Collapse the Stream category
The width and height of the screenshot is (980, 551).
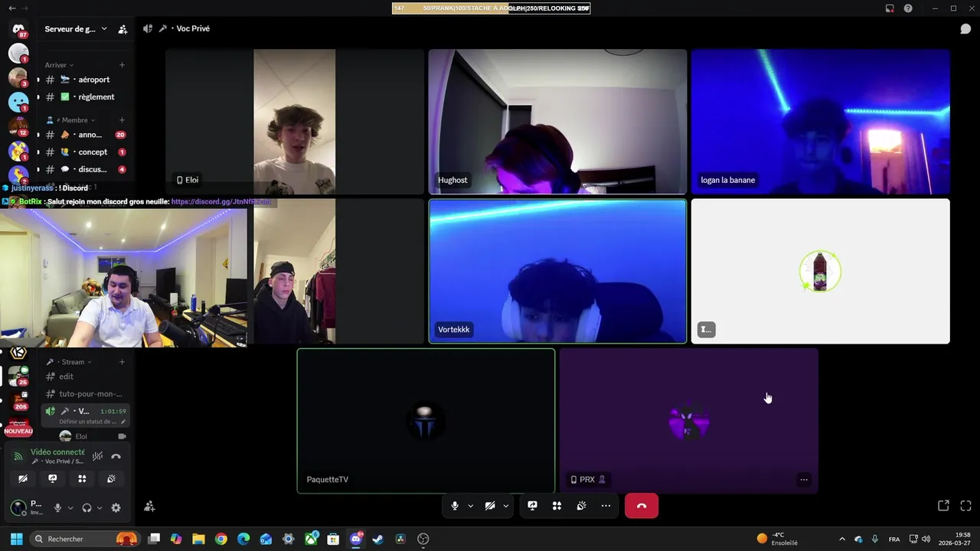click(x=69, y=362)
